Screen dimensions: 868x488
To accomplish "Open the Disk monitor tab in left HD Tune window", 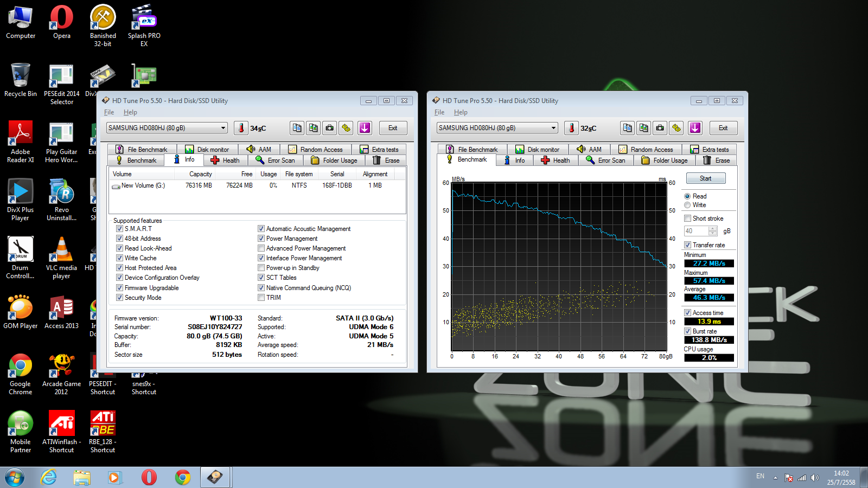I will coord(207,150).
